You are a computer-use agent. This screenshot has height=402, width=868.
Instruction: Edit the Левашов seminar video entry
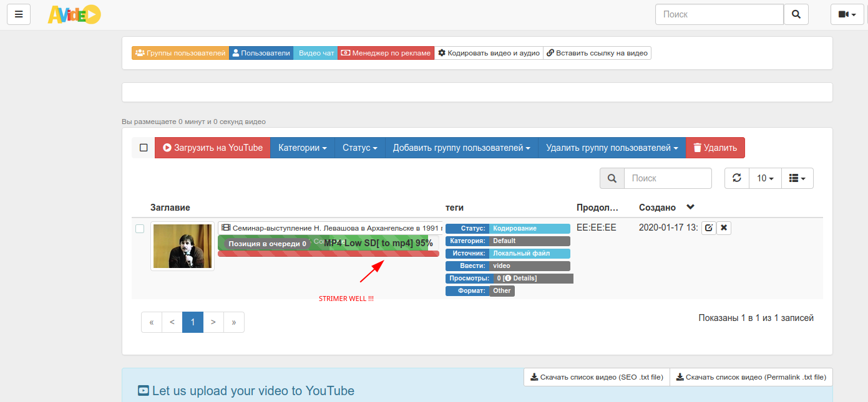click(x=708, y=227)
